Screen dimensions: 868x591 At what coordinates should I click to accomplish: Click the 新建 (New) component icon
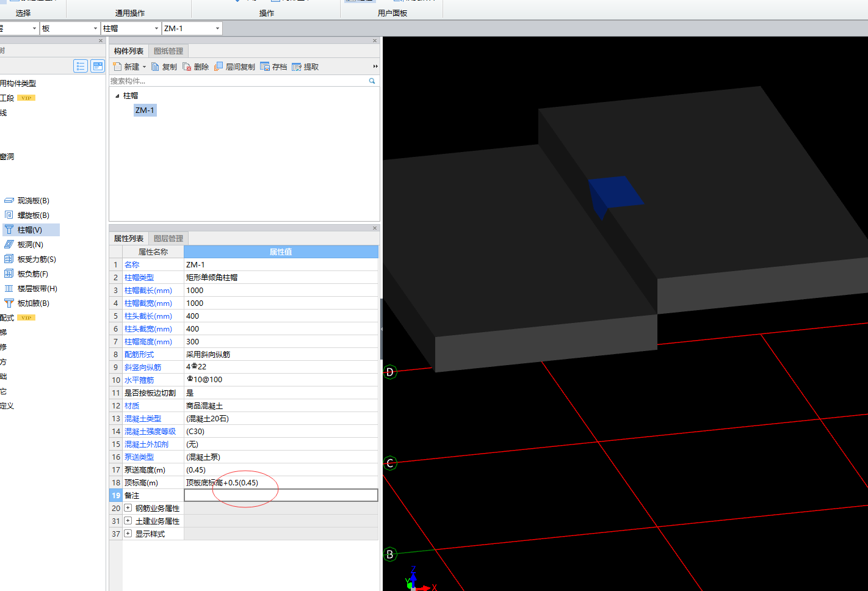coord(117,67)
